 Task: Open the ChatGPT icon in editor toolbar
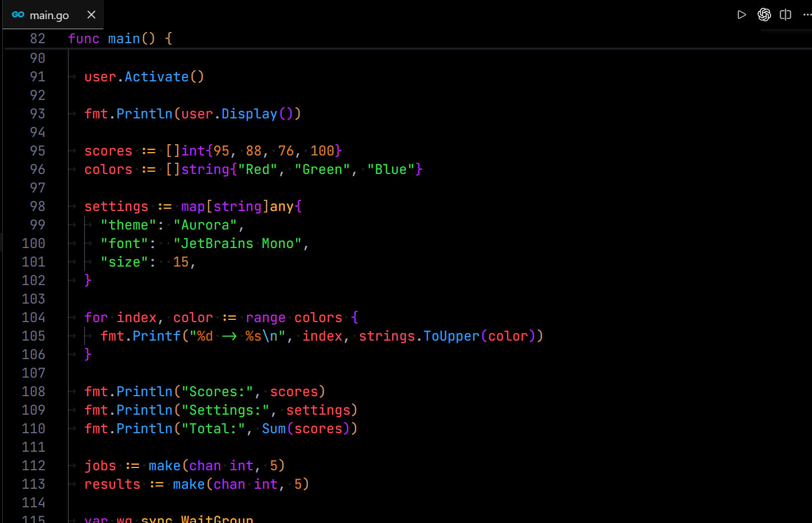(764, 15)
